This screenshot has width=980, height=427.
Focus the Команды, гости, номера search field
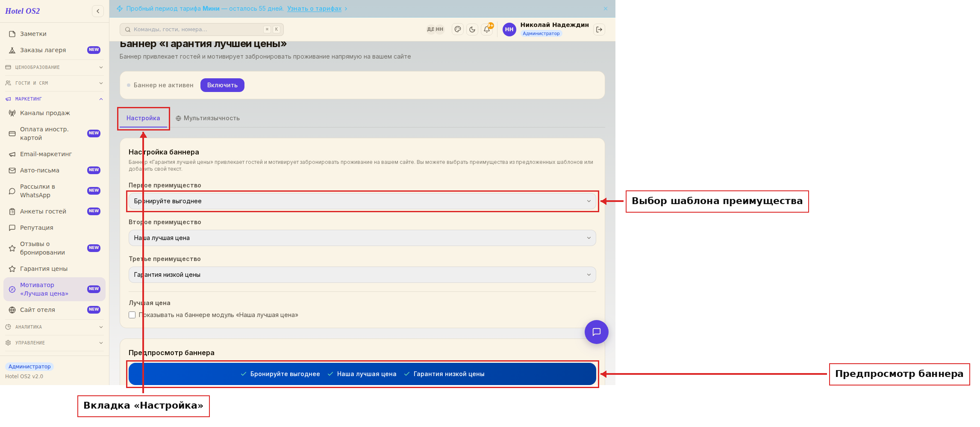click(202, 30)
